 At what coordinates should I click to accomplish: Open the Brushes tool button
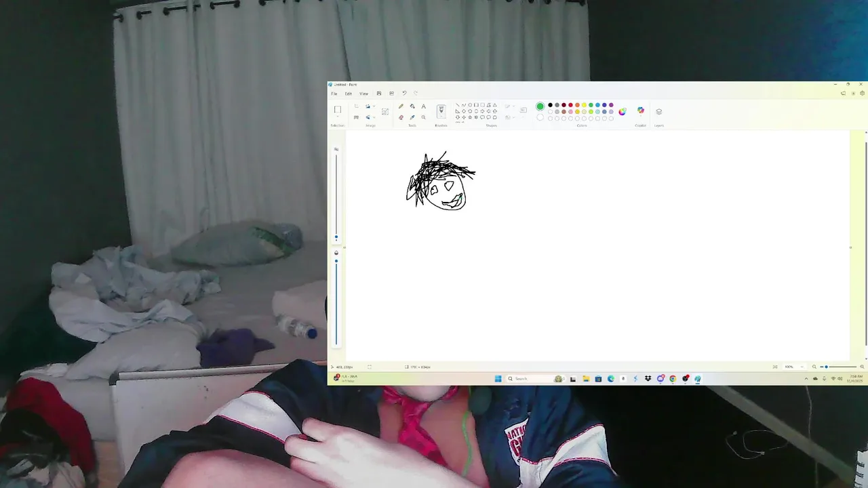click(441, 111)
